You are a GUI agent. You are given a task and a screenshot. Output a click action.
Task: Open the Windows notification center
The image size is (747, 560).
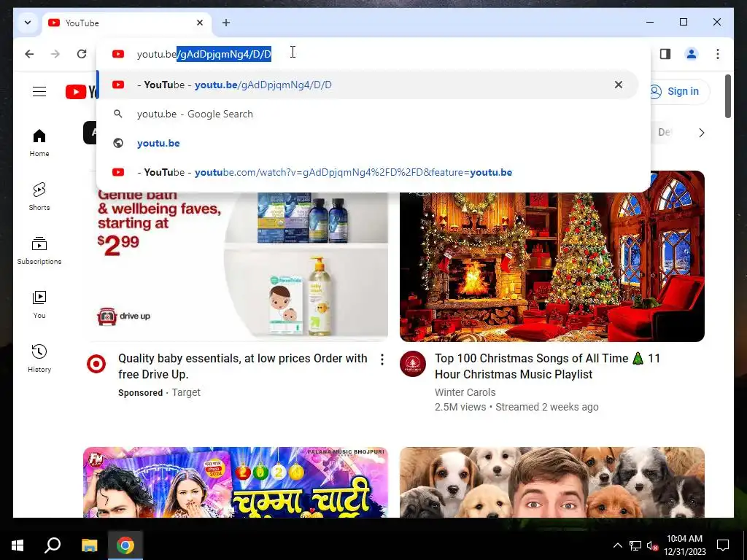(723, 545)
